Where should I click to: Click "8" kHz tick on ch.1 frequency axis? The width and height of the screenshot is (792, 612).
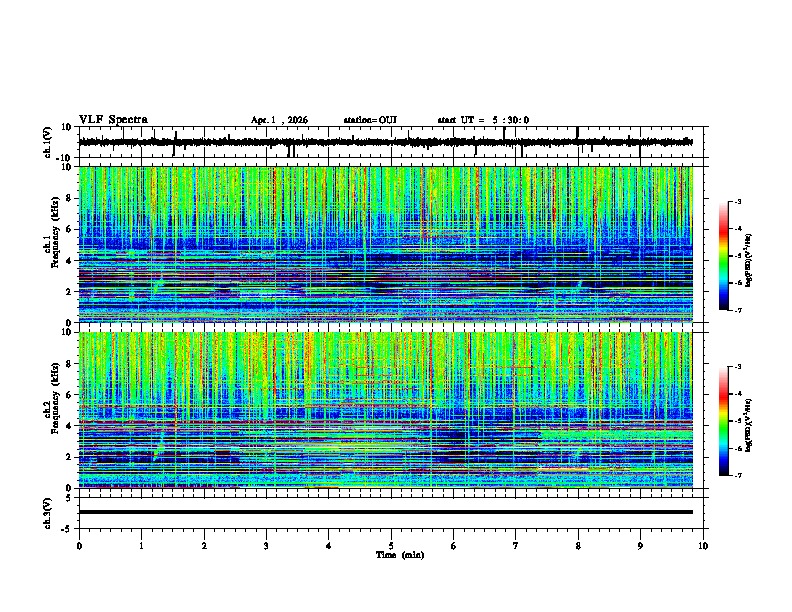[70, 198]
